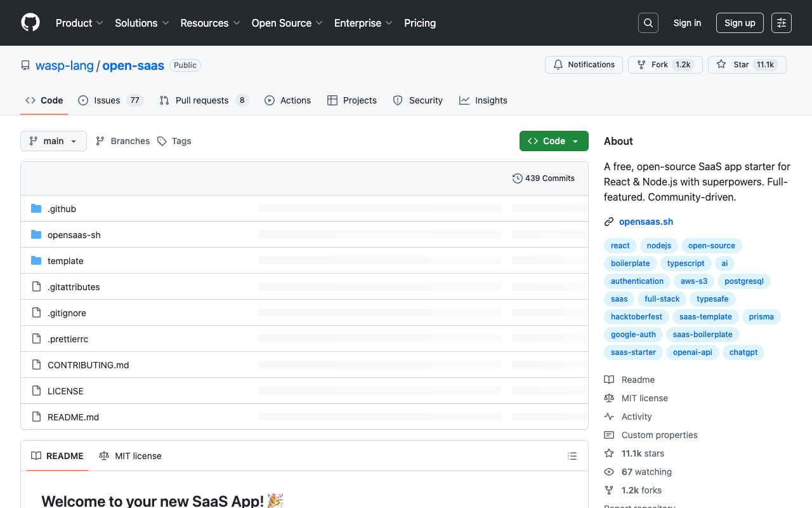Click the pulse icon next to Activity

(609, 417)
